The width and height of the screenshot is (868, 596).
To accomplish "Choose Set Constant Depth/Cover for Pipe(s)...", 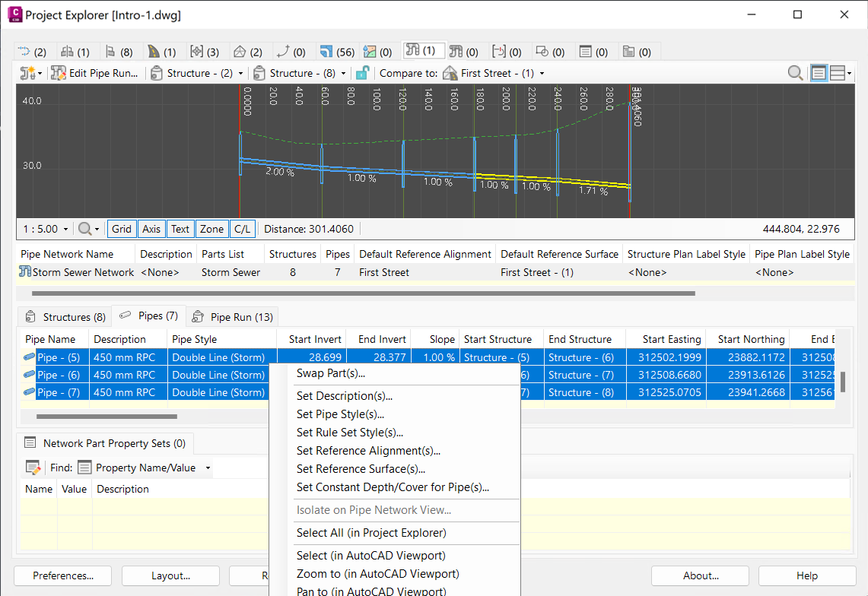I will point(394,487).
